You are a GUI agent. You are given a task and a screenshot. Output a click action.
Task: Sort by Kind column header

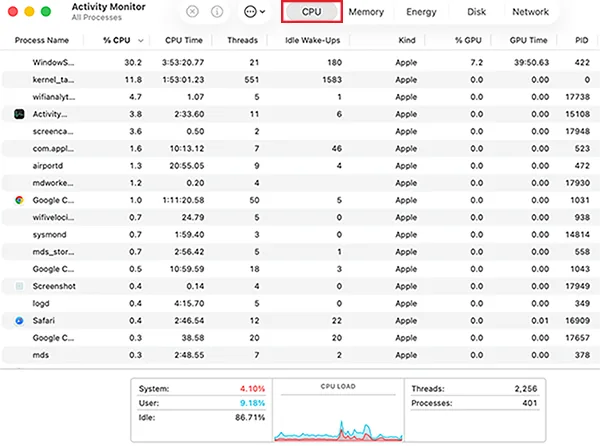(407, 40)
